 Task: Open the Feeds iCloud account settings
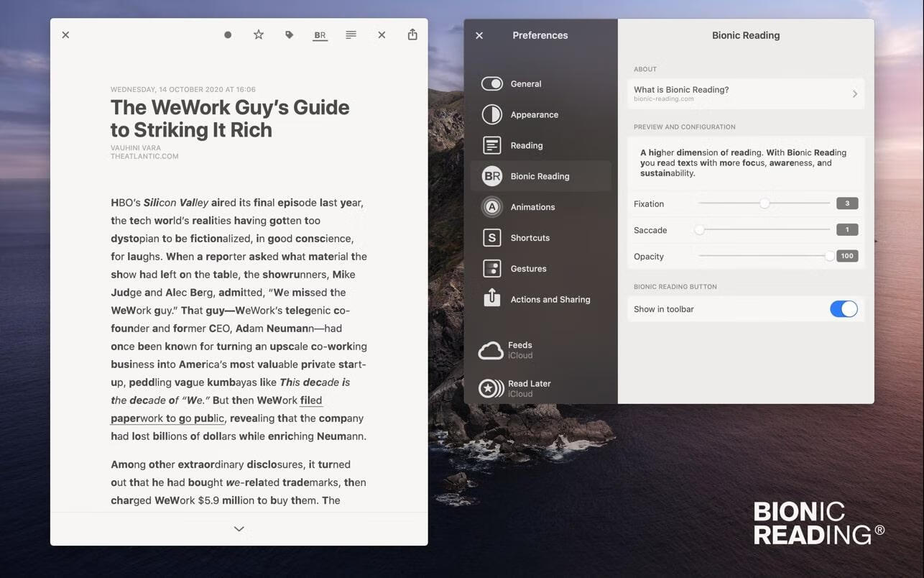[519, 350]
